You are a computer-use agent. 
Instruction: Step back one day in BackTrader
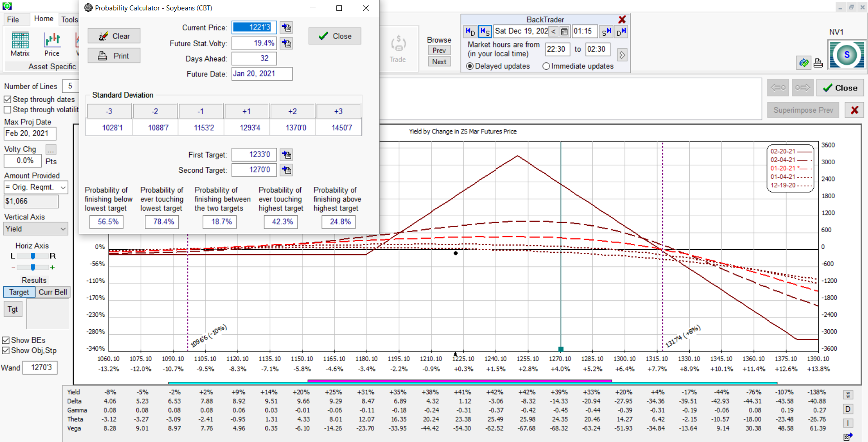tap(470, 31)
